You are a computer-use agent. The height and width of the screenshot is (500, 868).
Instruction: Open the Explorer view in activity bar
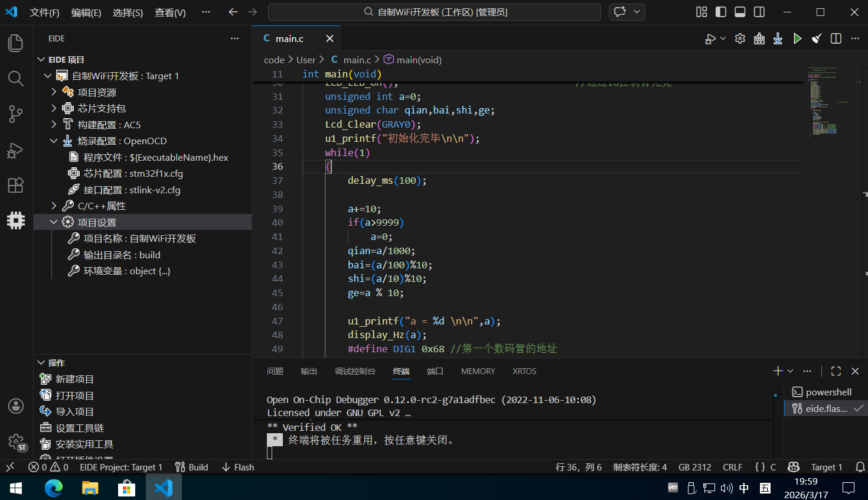pyautogui.click(x=16, y=43)
